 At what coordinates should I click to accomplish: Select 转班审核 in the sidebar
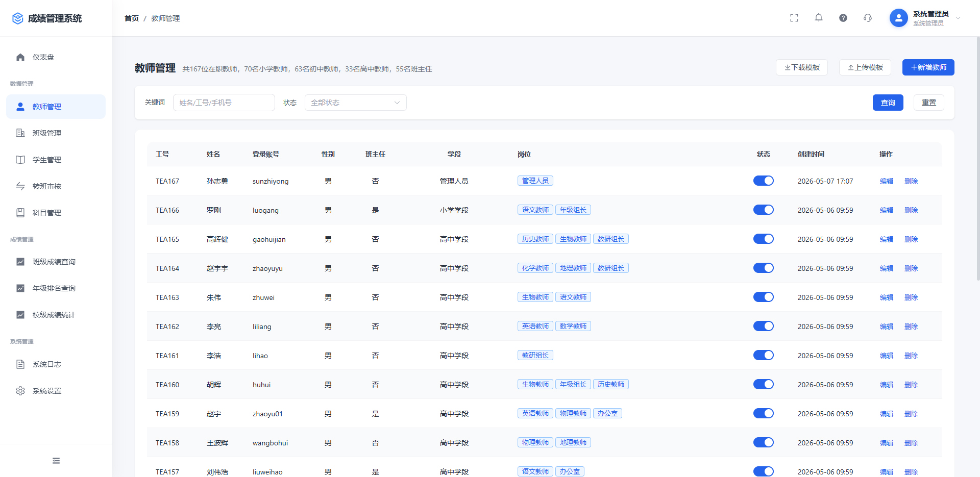56,186
